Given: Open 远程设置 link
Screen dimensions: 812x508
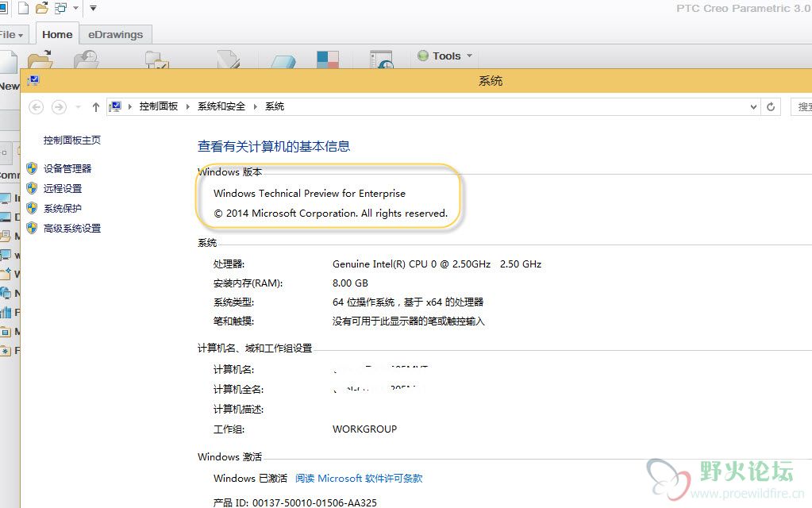Looking at the screenshot, I should [x=63, y=188].
